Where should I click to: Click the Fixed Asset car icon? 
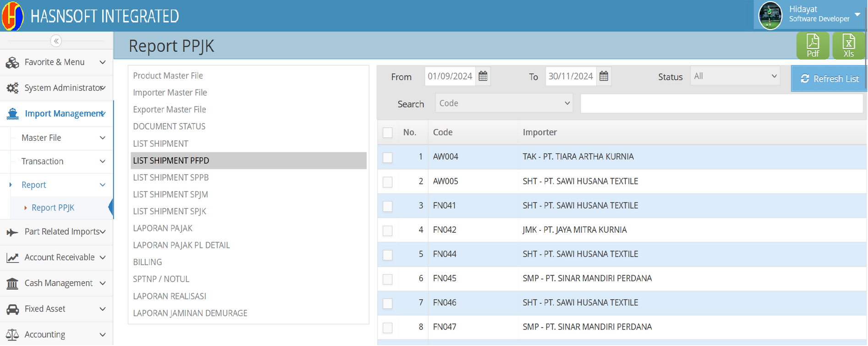(12, 309)
